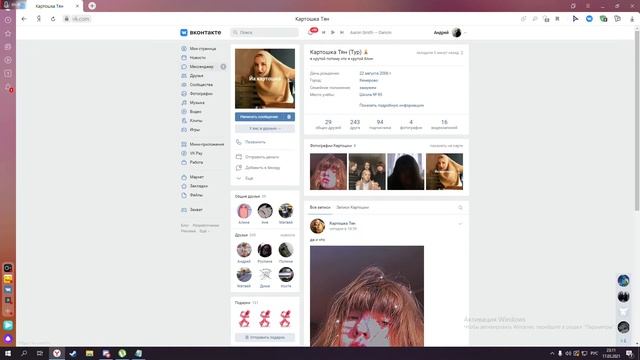
Task: Click blue write message button
Action: pos(259,117)
